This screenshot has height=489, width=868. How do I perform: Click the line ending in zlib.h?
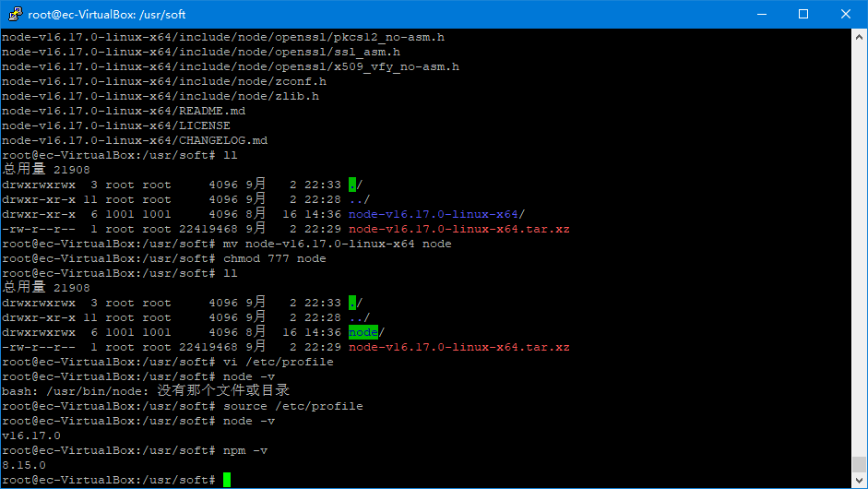pyautogui.click(x=161, y=96)
